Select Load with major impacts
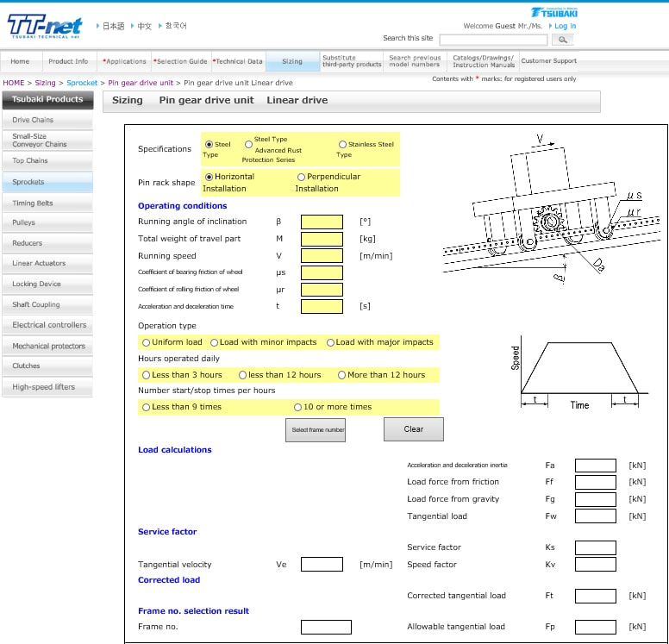669x644 pixels. click(x=330, y=343)
